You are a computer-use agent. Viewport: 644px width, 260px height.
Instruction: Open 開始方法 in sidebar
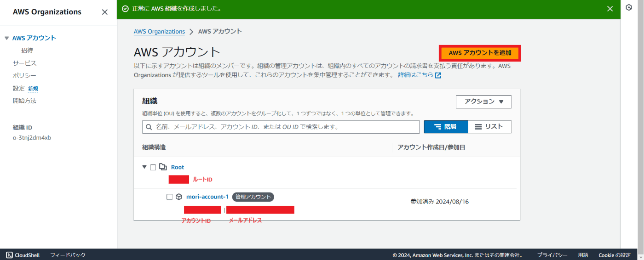(x=24, y=101)
